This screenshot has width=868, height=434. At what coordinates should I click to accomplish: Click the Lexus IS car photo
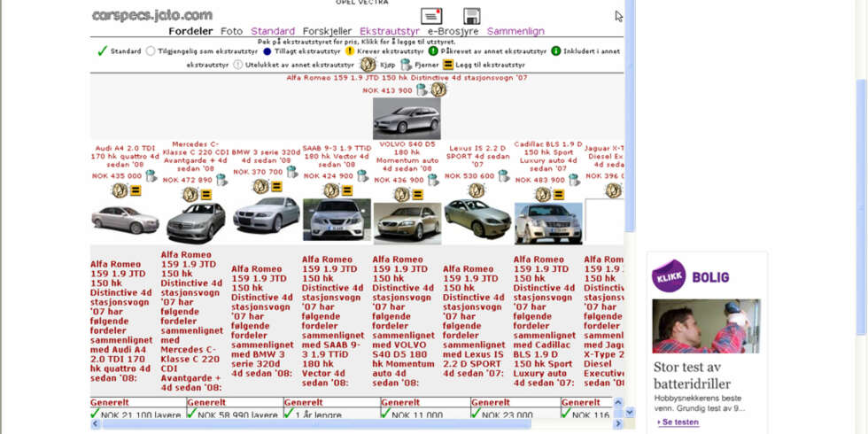(477, 219)
